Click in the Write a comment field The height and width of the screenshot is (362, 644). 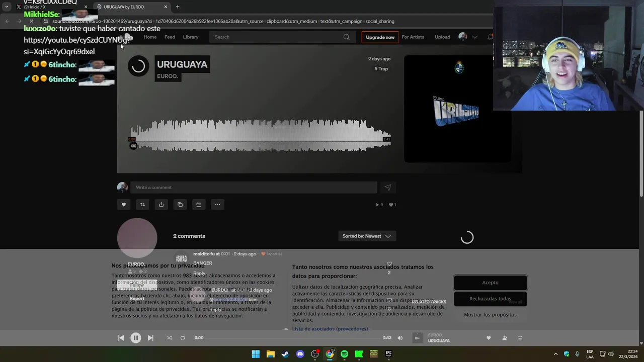(254, 188)
